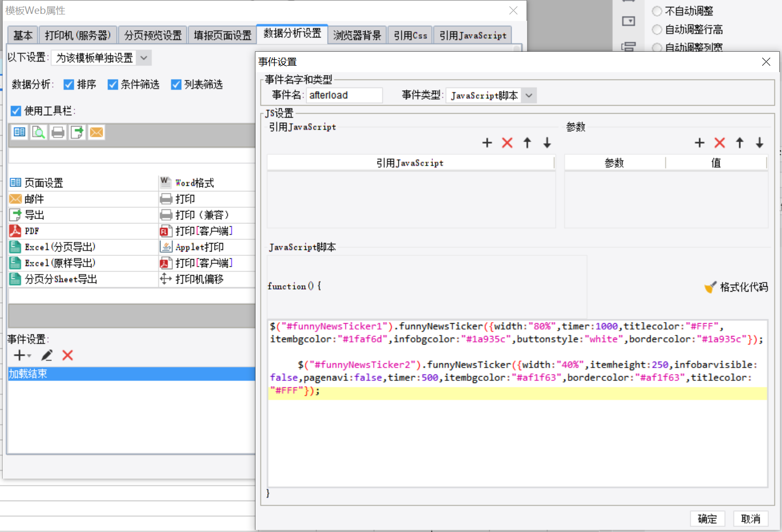The height and width of the screenshot is (532, 782).
Task: Add a new 参数 with the plus icon
Action: pos(700,143)
